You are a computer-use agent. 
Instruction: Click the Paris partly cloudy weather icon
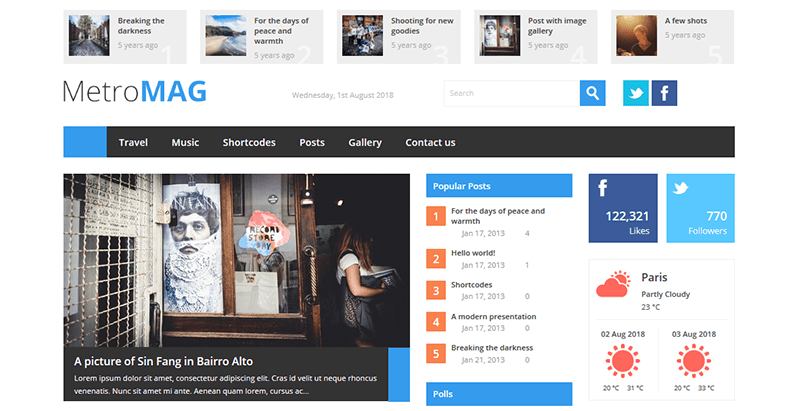pyautogui.click(x=613, y=284)
